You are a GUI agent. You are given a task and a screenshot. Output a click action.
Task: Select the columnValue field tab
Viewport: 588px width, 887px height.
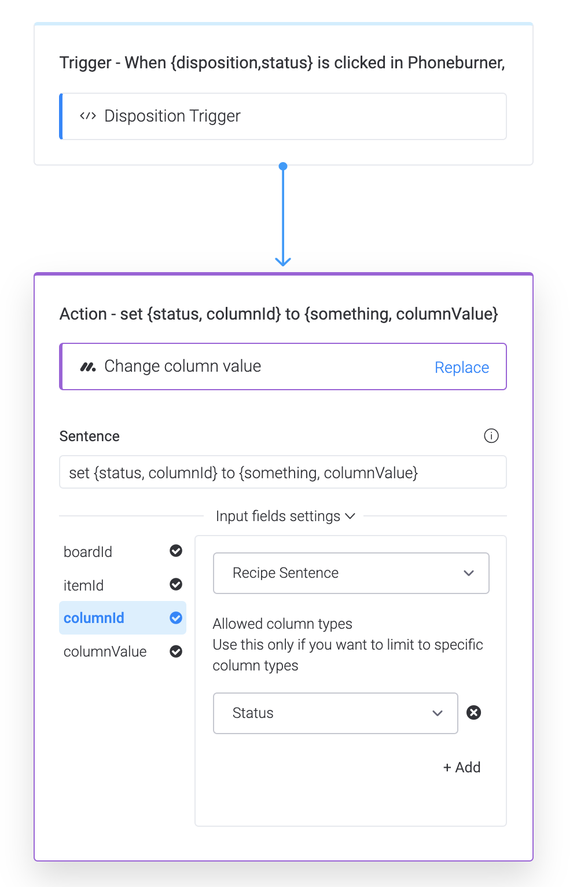tap(123, 651)
